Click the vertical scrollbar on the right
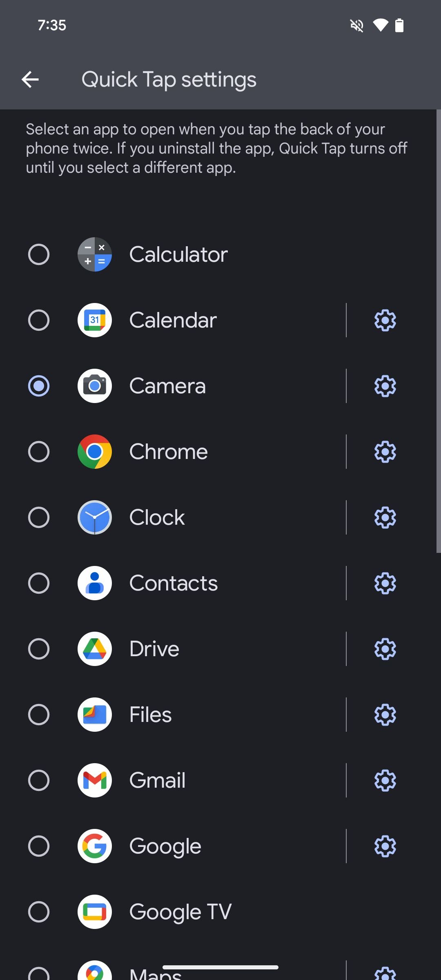Image resolution: width=441 pixels, height=980 pixels. pos(439,331)
